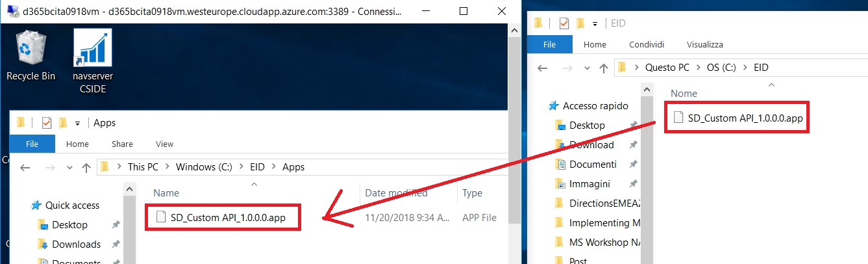Go back in Apps window

(25, 167)
